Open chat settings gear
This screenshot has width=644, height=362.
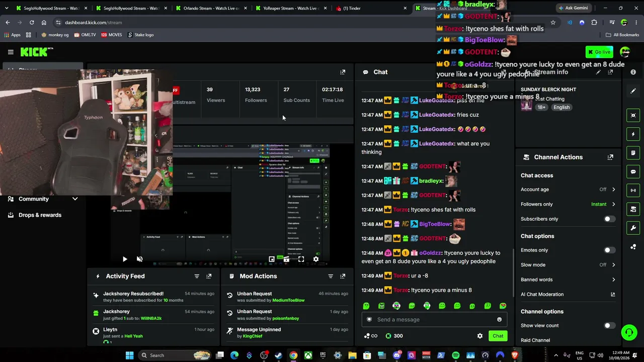[479, 336]
